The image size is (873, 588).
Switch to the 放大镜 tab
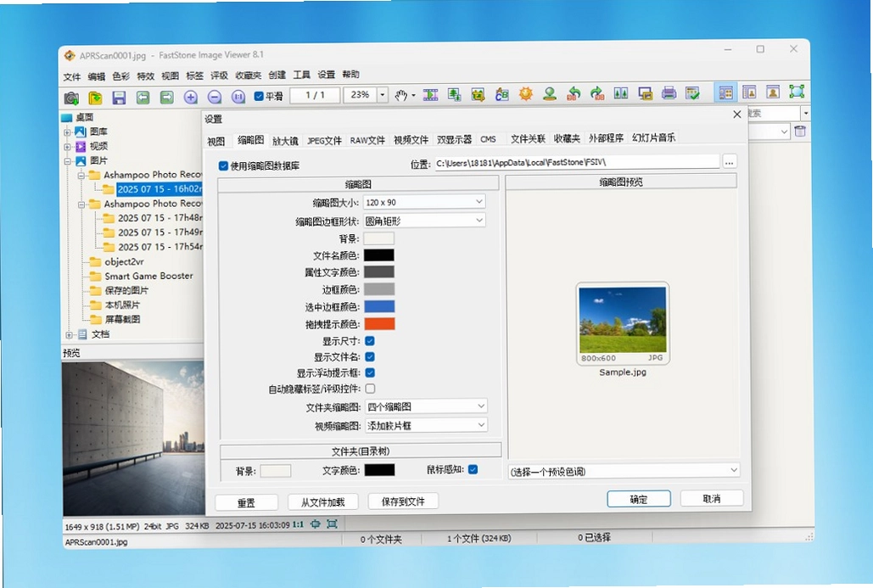[285, 141]
